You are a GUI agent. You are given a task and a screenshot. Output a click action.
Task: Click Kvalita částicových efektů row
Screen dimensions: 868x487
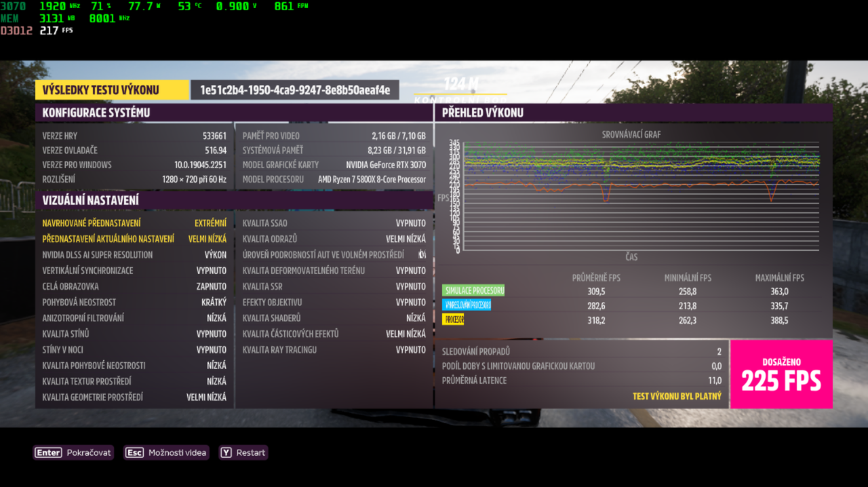pos(334,334)
